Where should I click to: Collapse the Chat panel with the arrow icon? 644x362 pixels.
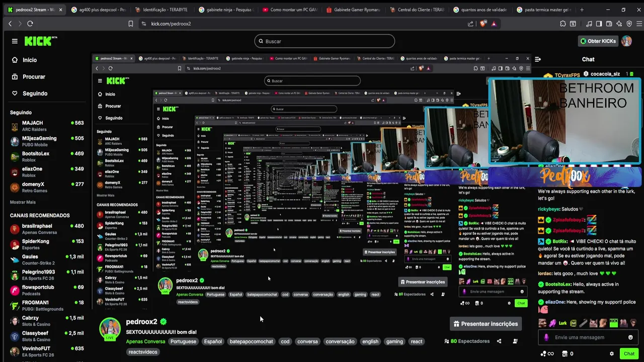[538, 59]
